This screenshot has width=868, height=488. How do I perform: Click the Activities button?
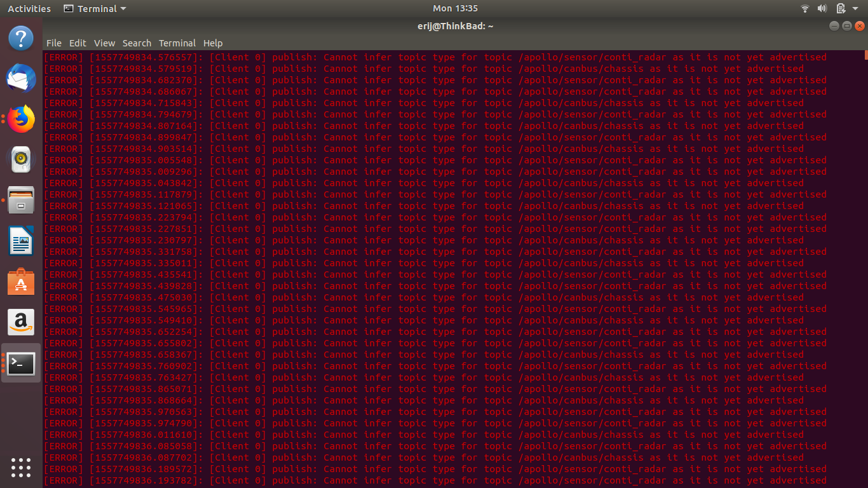(x=29, y=8)
